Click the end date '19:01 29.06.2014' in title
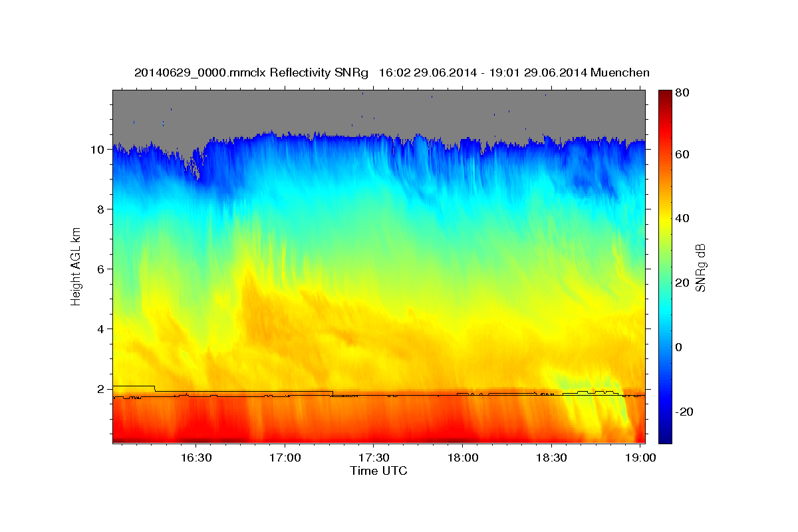This screenshot has height=532, width=798. [x=537, y=72]
